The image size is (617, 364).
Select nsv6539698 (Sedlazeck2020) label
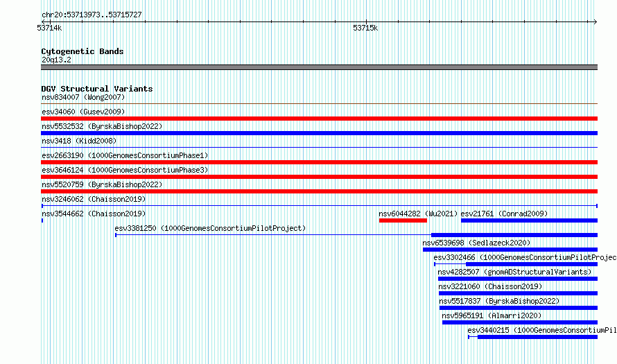(476, 243)
